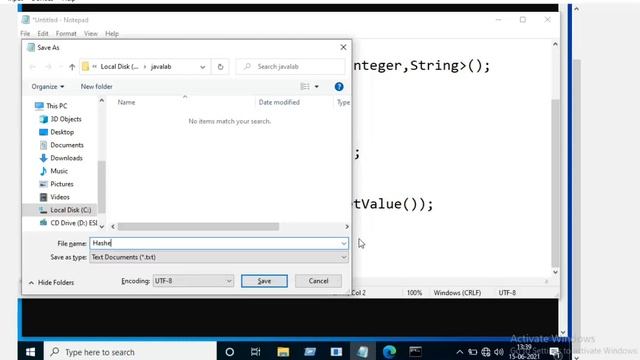The height and width of the screenshot is (360, 640).
Task: Open Cortana circle icon on taskbar
Action: (x=230, y=352)
